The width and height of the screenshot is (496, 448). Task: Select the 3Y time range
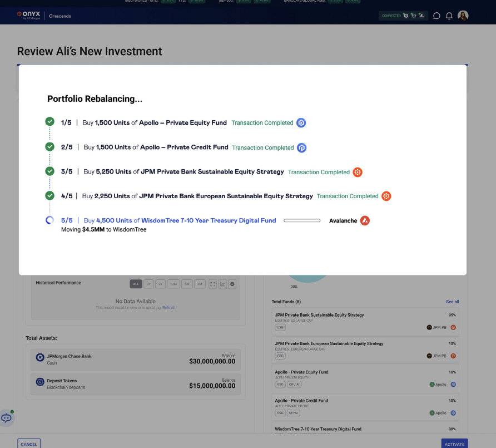(x=148, y=284)
